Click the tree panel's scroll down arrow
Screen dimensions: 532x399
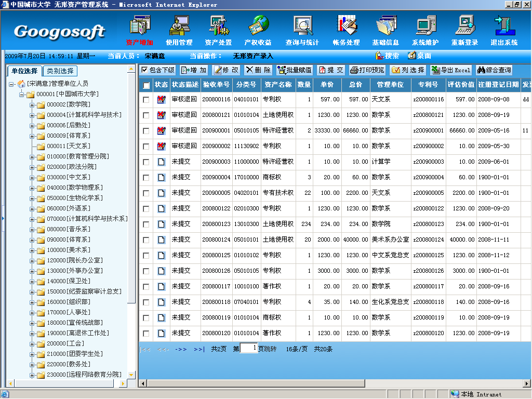pyautogui.click(x=131, y=375)
